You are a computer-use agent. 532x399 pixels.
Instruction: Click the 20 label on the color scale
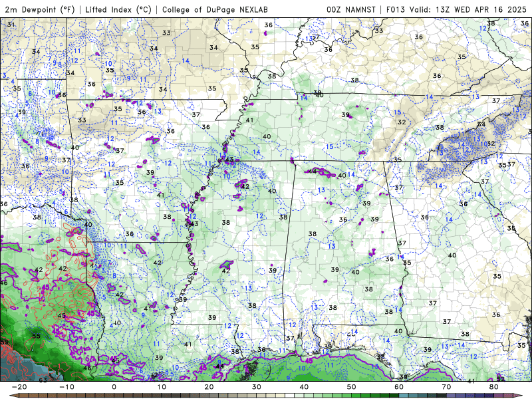(209, 387)
